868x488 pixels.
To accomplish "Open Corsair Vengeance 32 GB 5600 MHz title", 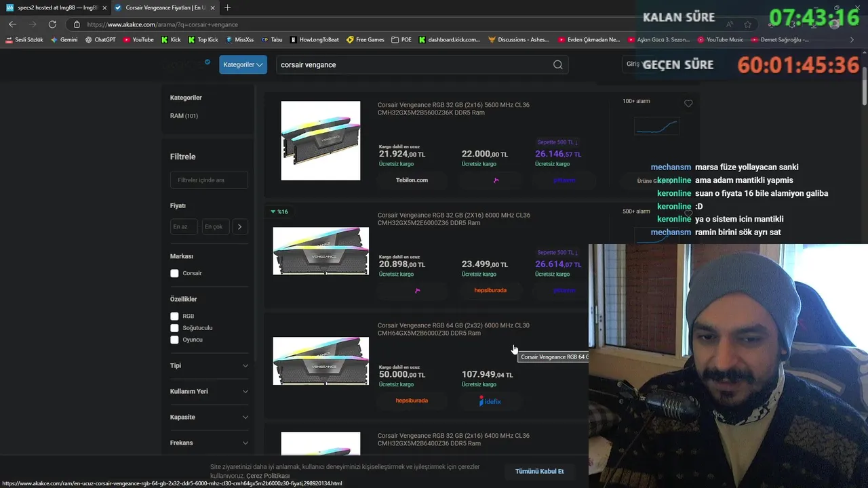I will (454, 109).
